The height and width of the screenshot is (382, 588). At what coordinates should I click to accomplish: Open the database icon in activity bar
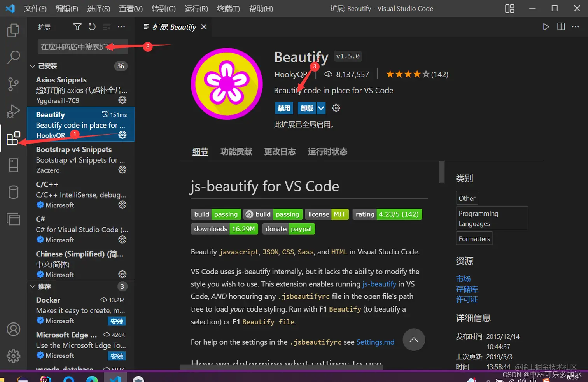click(x=13, y=192)
